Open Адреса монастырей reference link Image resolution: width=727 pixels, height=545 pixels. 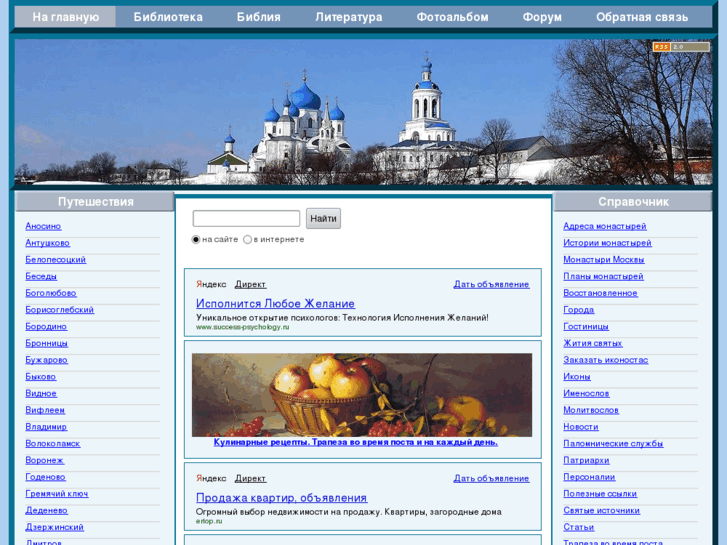pyautogui.click(x=605, y=226)
